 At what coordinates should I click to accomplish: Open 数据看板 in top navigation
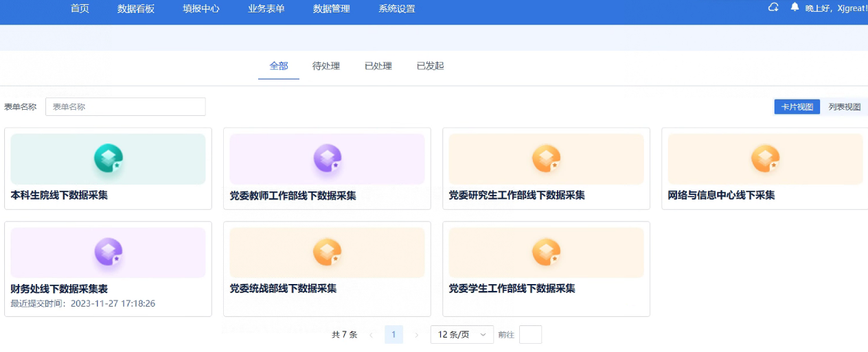point(136,9)
